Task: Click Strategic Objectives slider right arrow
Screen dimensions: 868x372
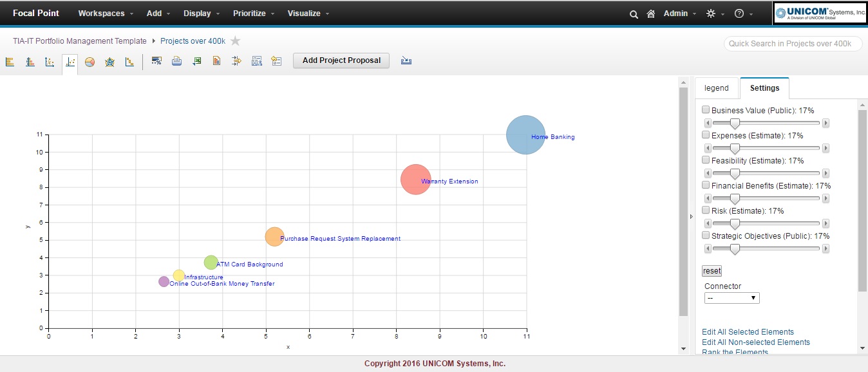Action: (x=826, y=248)
